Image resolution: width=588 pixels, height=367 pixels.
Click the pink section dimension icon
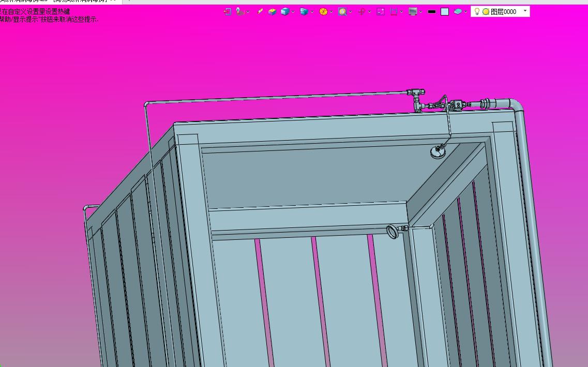tap(394, 11)
